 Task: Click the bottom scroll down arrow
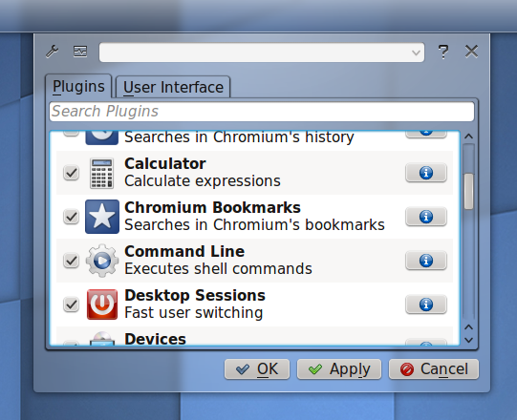[469, 340]
